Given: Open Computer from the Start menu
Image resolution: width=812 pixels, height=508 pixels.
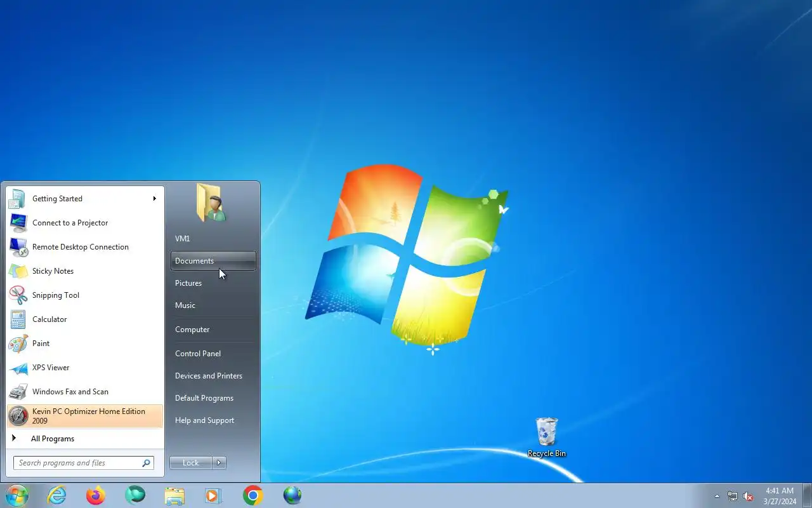Looking at the screenshot, I should click(x=213, y=330).
